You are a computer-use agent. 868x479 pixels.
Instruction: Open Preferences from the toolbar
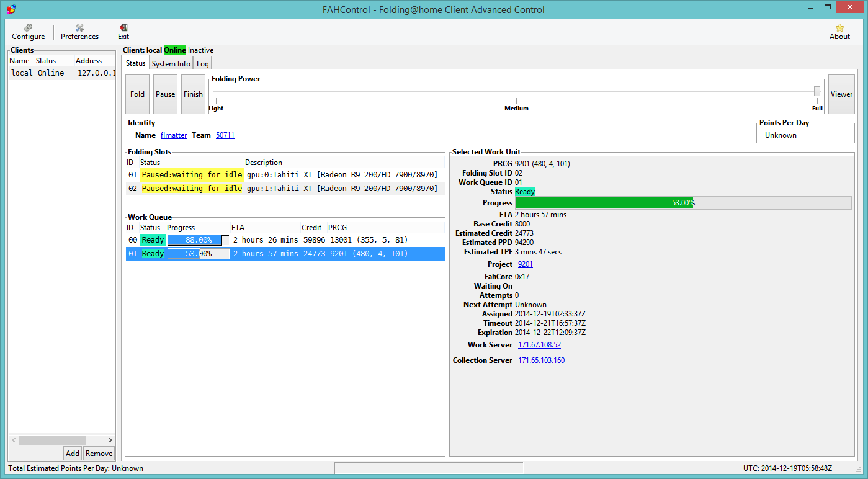pos(79,32)
